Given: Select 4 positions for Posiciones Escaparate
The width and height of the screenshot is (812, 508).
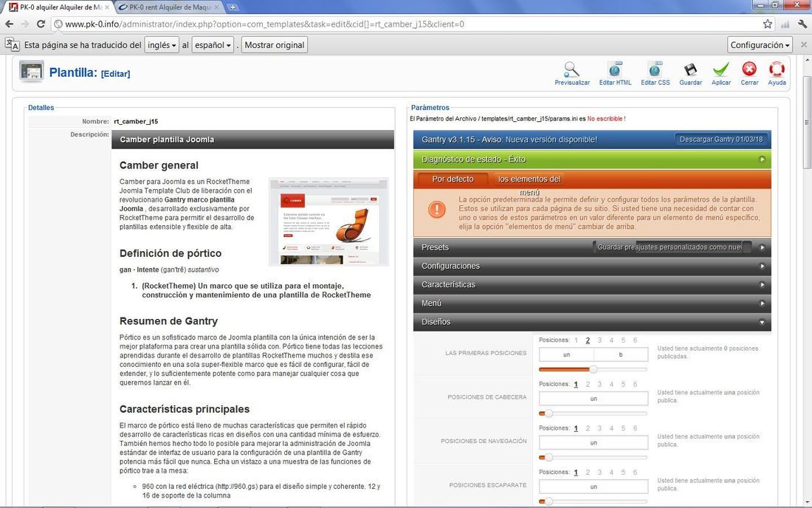Looking at the screenshot, I should (x=612, y=473).
